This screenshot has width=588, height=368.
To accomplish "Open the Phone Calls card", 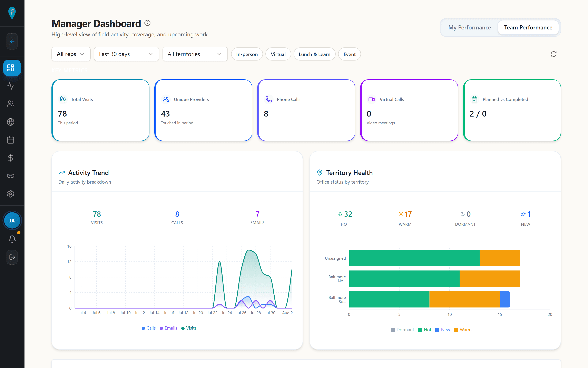I will point(306,110).
